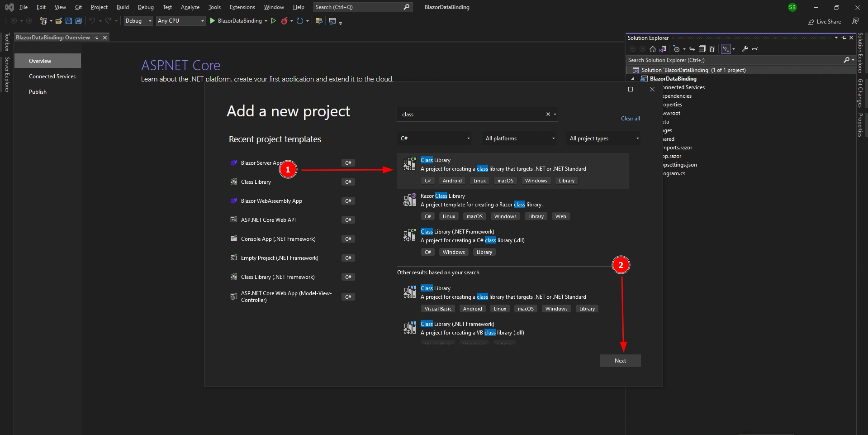
Task: Click the Find in Files folder icon
Action: [319, 21]
